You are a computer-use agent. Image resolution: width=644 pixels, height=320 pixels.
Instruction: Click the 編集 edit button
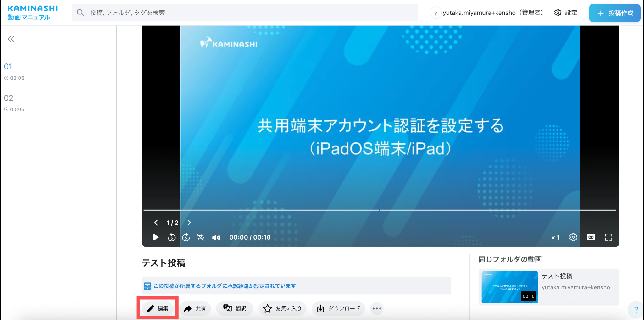(x=158, y=308)
